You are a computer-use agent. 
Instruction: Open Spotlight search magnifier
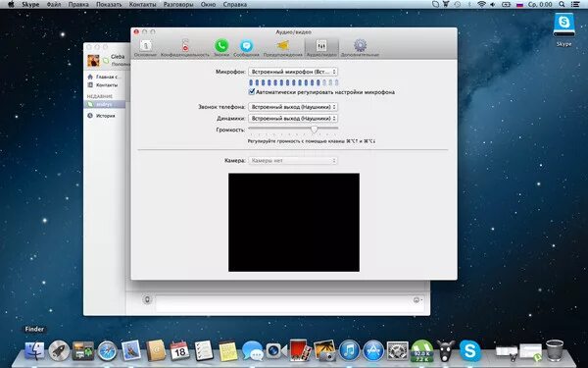coord(562,5)
